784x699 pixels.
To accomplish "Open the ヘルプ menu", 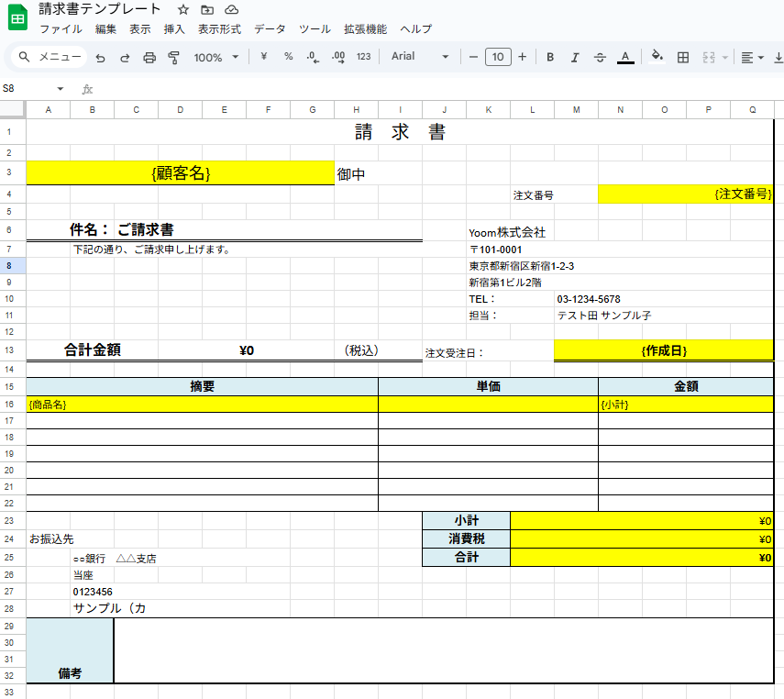I will coord(415,29).
